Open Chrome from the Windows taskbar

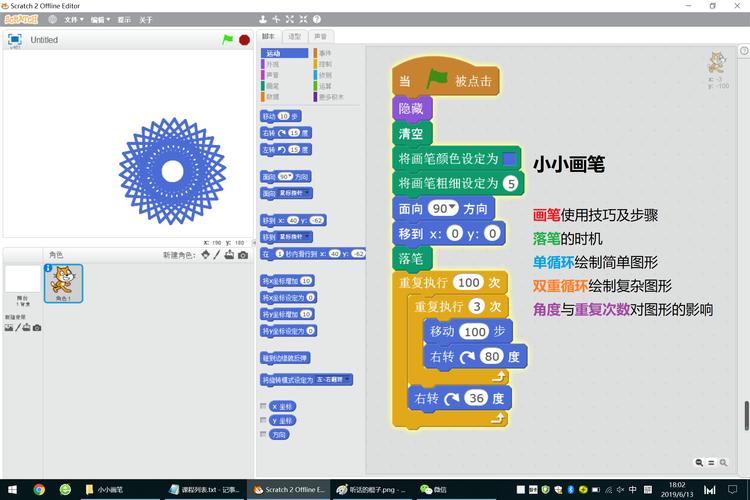39,489
